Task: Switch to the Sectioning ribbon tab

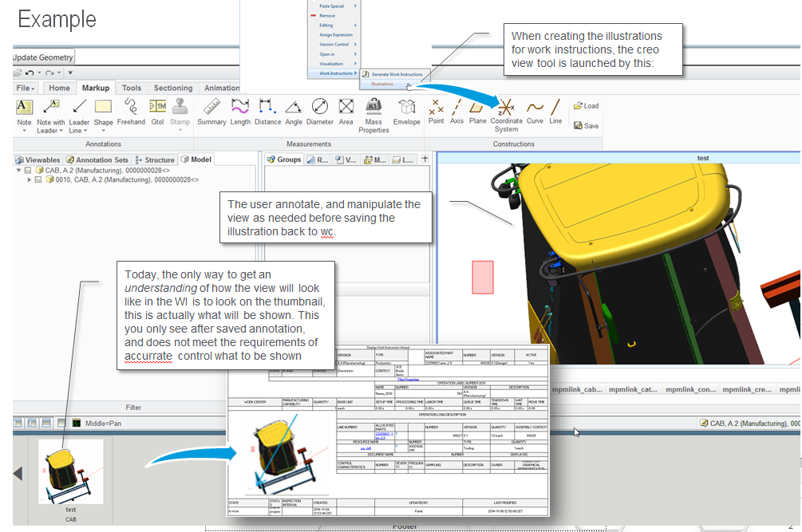Action: [x=173, y=89]
